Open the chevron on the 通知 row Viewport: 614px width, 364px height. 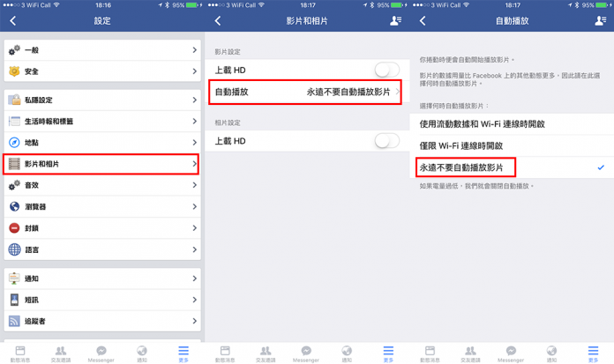click(195, 279)
